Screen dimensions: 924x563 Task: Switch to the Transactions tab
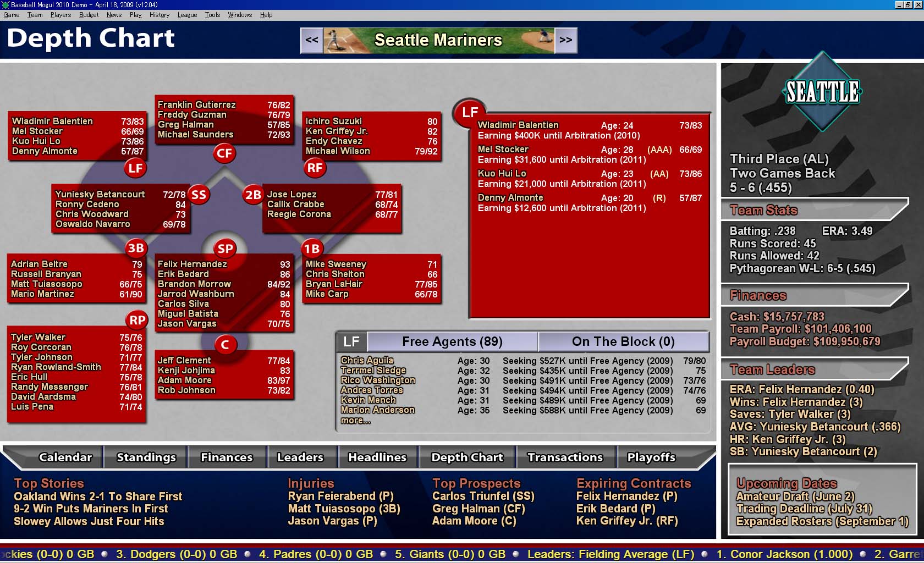[565, 457]
